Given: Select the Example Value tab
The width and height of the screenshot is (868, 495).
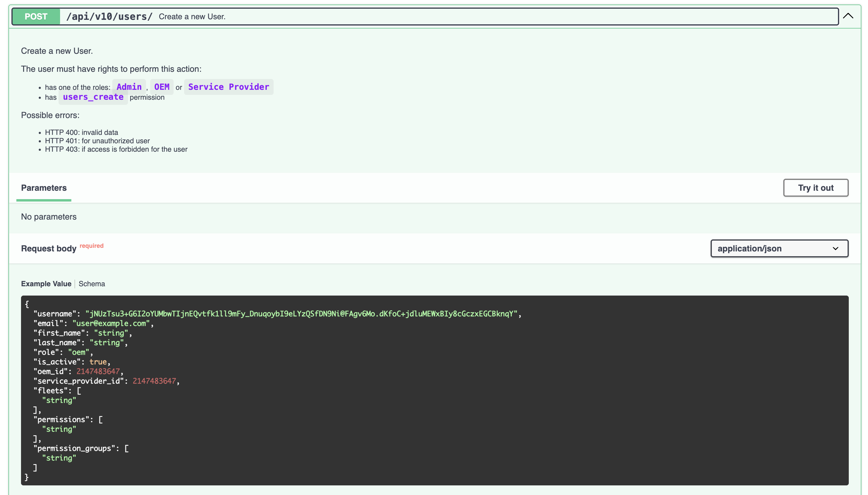Looking at the screenshot, I should point(46,284).
